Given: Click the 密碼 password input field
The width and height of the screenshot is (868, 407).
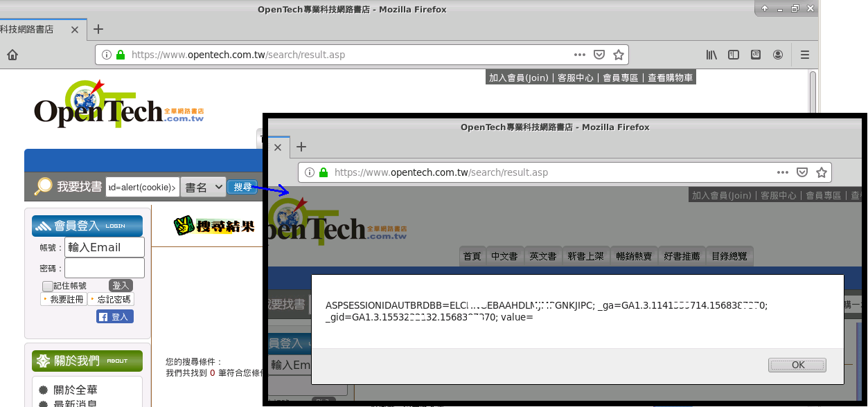Looking at the screenshot, I should (105, 268).
